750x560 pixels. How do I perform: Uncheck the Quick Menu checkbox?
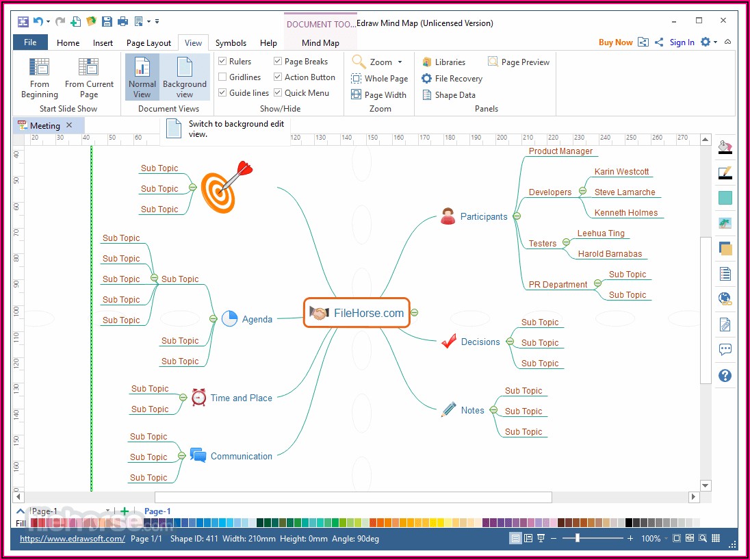pyautogui.click(x=278, y=93)
